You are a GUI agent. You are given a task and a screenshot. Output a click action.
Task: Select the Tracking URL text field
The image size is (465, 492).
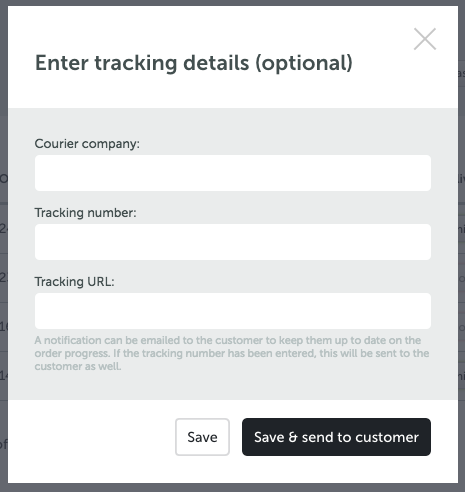pyautogui.click(x=233, y=311)
